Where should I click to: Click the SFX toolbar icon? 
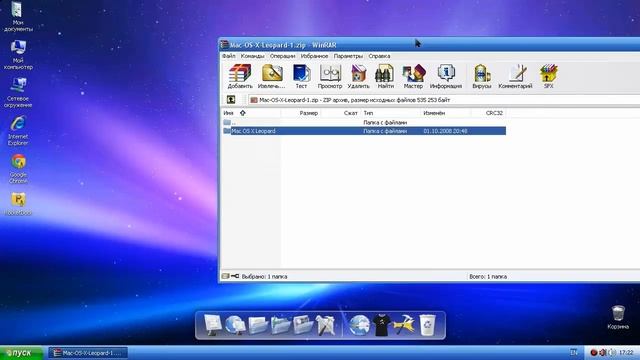549,76
